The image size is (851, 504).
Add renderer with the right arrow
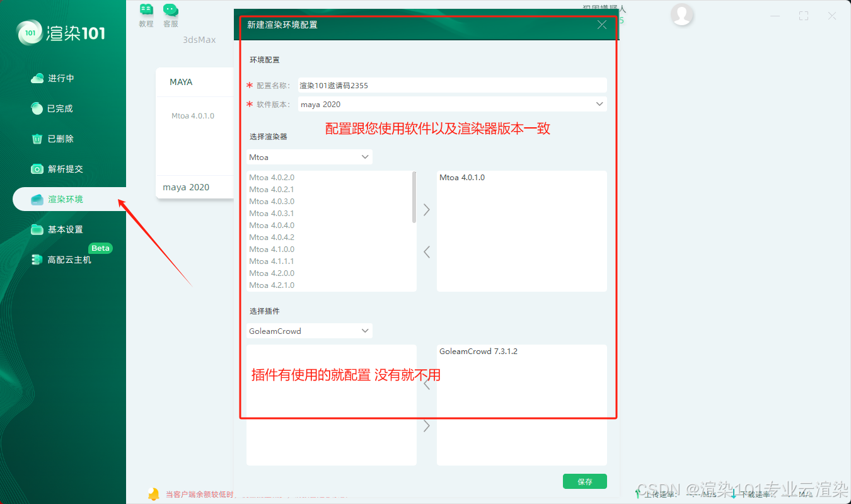[427, 210]
